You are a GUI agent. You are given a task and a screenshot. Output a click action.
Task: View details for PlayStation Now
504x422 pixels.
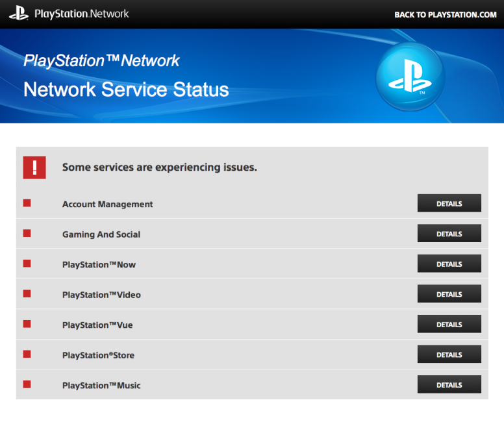click(449, 264)
